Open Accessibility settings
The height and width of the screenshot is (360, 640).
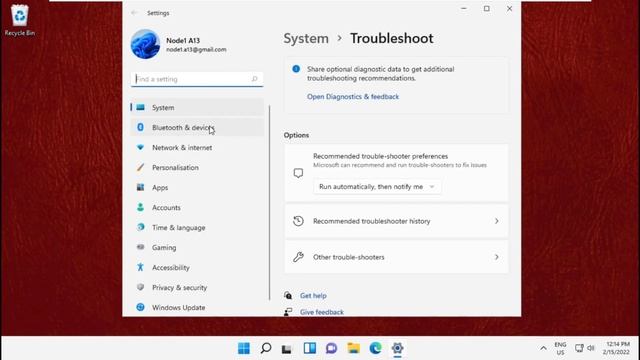197,267
